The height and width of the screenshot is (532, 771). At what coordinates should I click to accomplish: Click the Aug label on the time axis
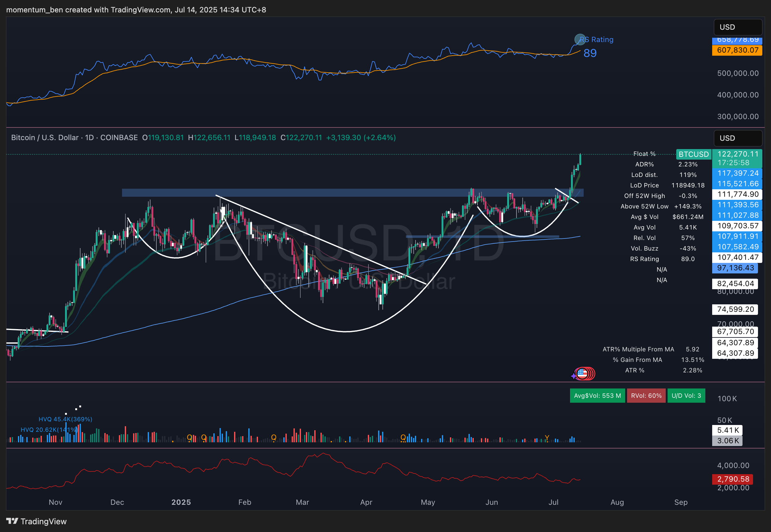click(617, 502)
